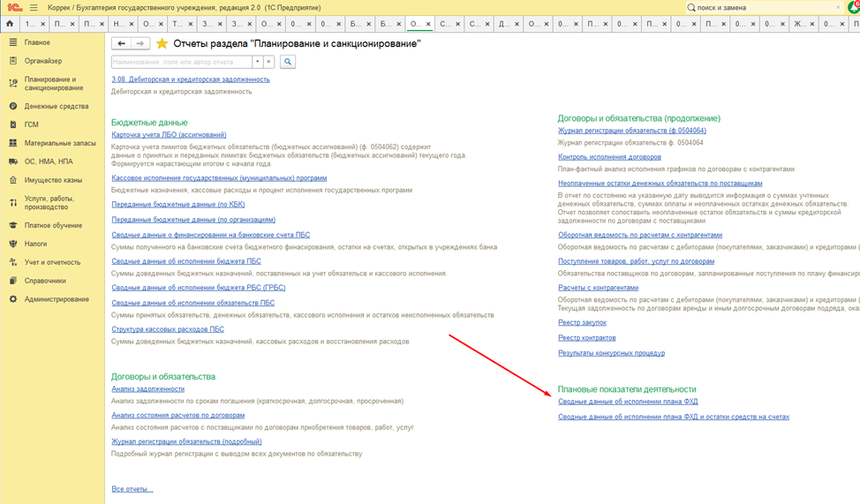Click the Услуги, работы, производство icon
Image resolution: width=860 pixels, height=504 pixels.
pos(13,202)
